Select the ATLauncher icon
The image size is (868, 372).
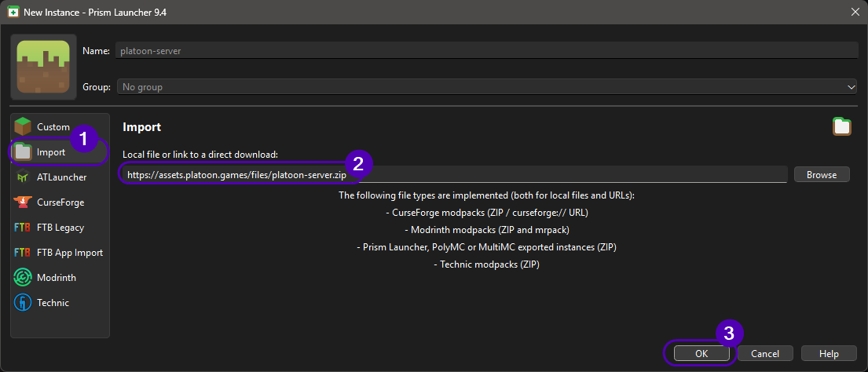[23, 177]
